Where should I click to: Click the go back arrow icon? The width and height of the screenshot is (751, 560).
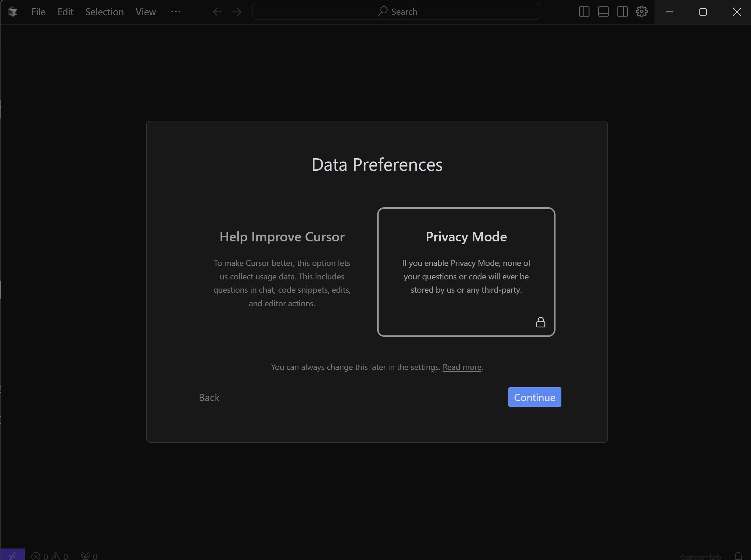pos(217,12)
